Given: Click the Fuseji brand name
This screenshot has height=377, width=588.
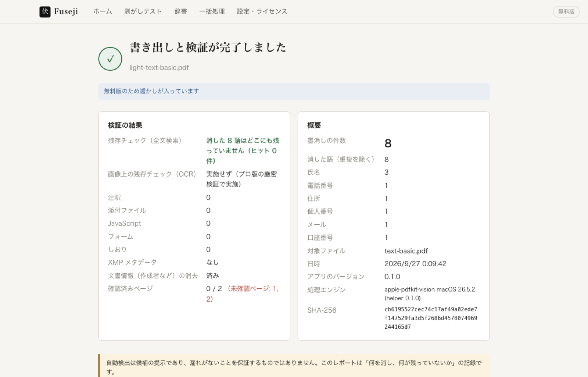Looking at the screenshot, I should pos(66,11).
